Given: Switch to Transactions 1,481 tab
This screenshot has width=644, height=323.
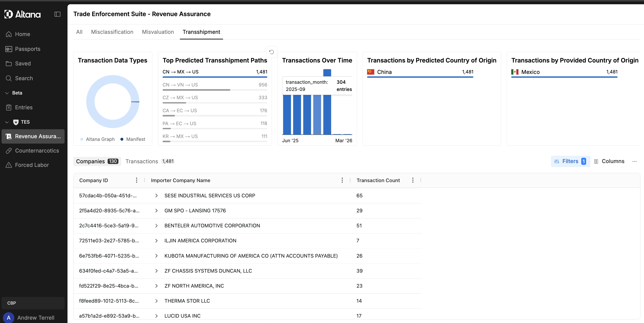Looking at the screenshot, I should point(150,161).
